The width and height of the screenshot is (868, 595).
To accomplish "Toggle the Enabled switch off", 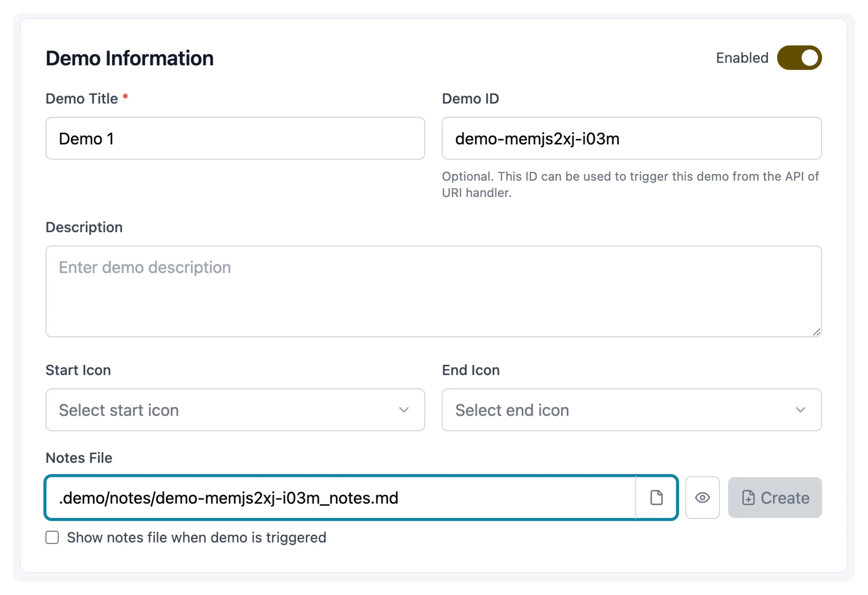I will tap(800, 57).
